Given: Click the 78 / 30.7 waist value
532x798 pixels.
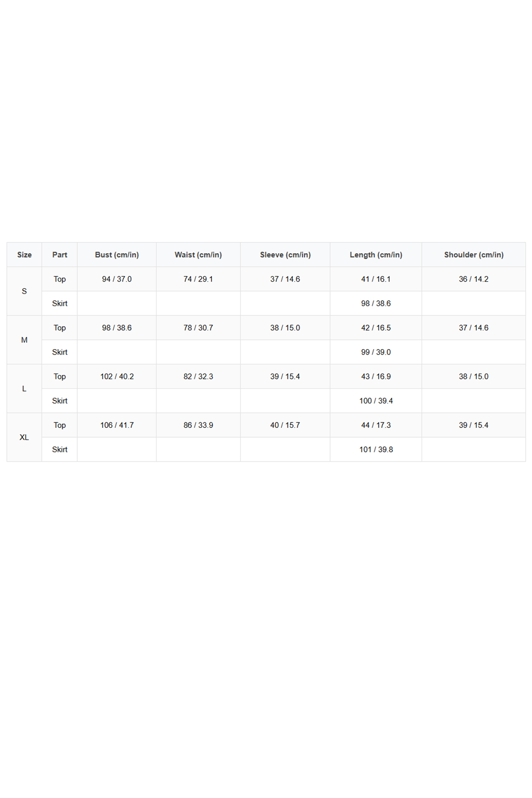Looking at the screenshot, I should tap(199, 328).
